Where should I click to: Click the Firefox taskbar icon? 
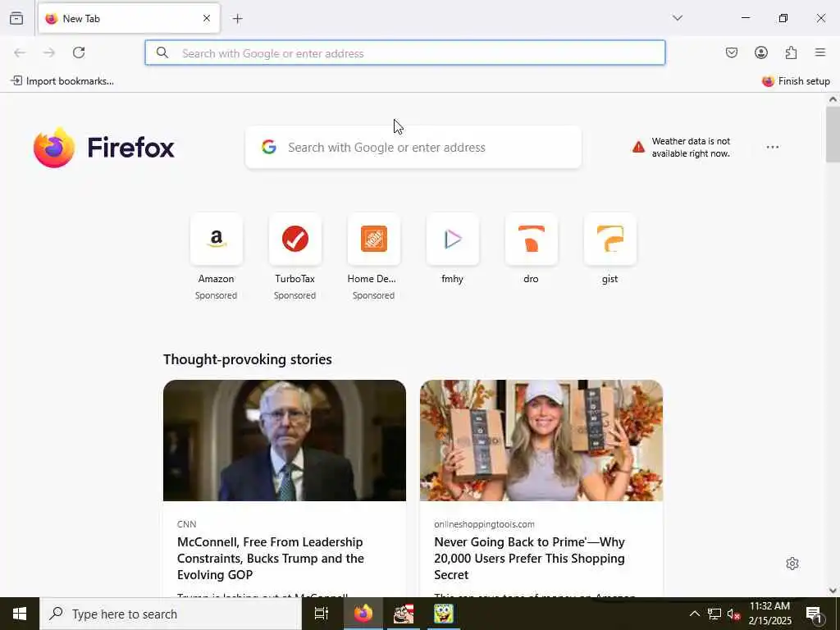[x=363, y=614]
